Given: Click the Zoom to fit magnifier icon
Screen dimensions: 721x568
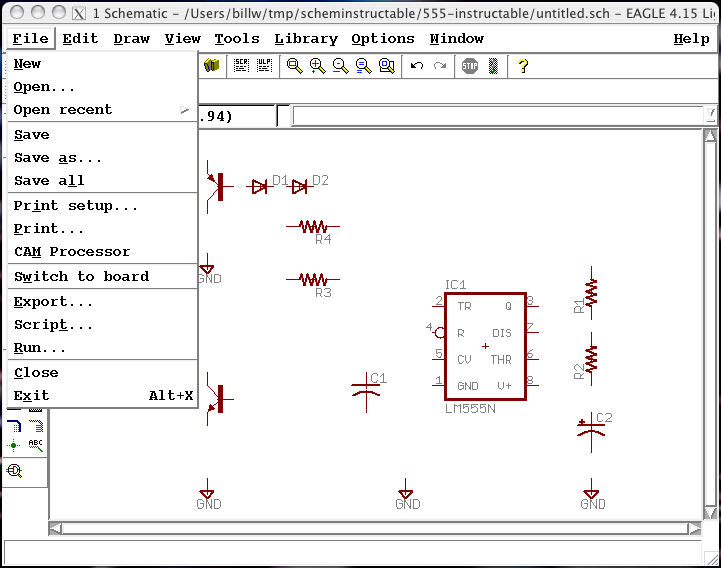Looking at the screenshot, I should click(295, 66).
